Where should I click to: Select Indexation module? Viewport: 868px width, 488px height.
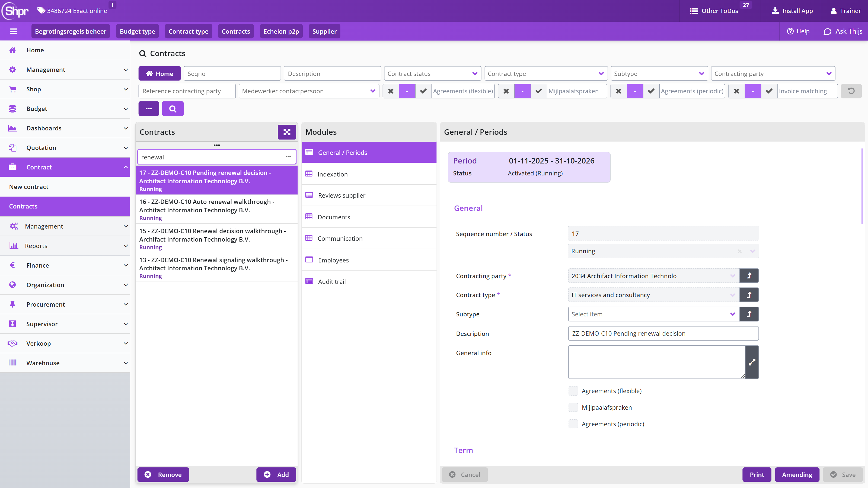point(369,174)
